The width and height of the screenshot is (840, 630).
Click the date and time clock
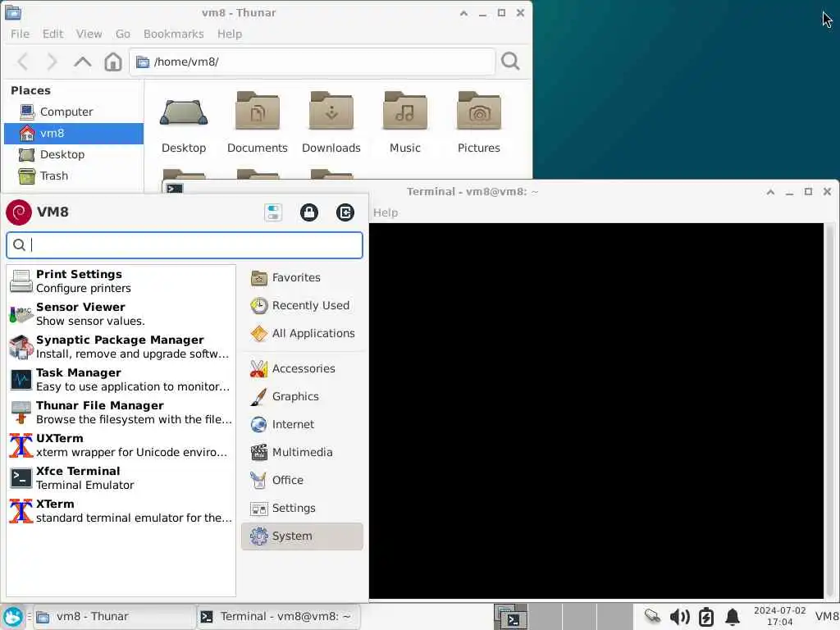(x=779, y=617)
